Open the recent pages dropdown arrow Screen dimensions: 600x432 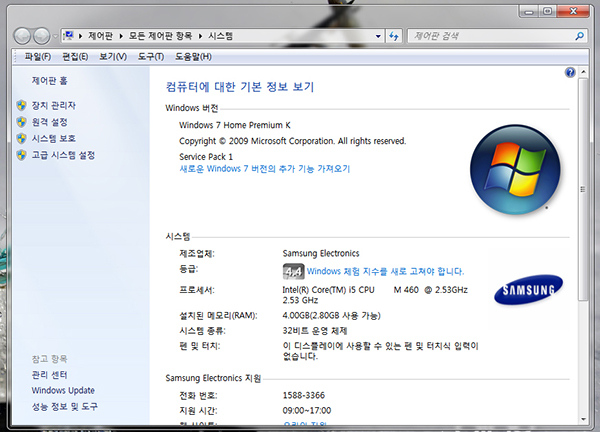[x=55, y=37]
